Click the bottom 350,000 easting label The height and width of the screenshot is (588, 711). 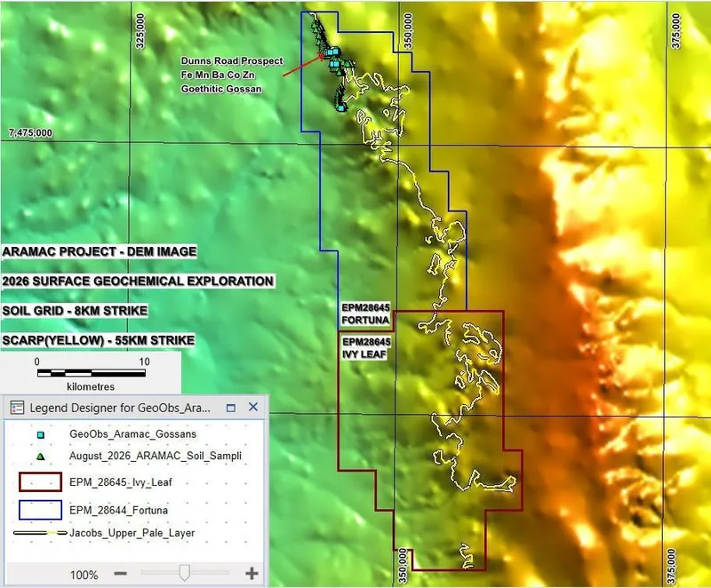coord(403,566)
